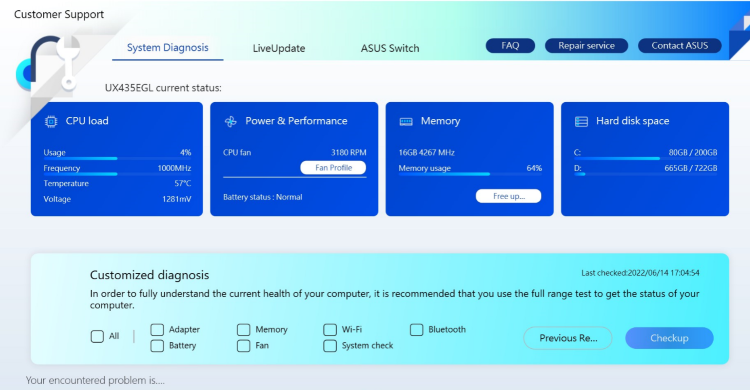The height and width of the screenshot is (390, 750).
Task: Click the D: drive space bar
Action: 645,174
